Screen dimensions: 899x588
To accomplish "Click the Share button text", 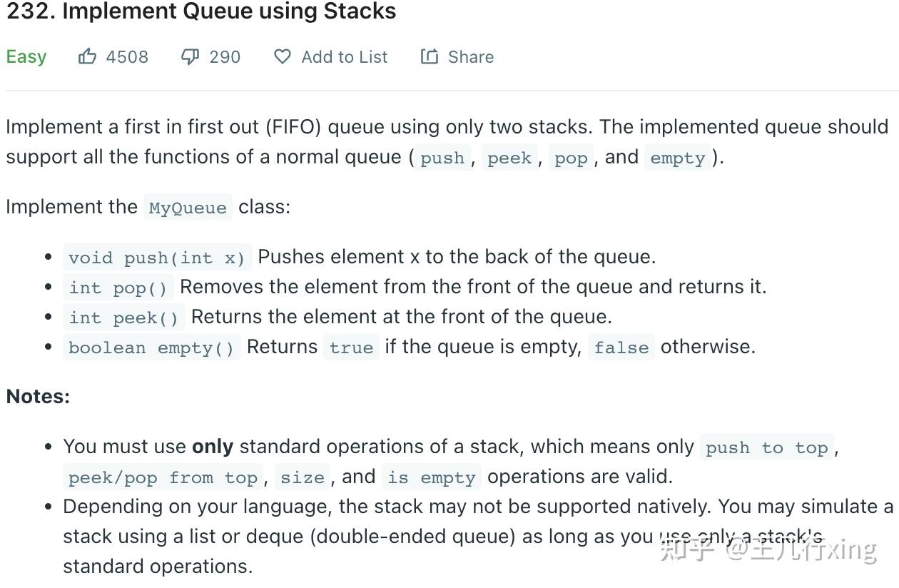I will pos(470,57).
